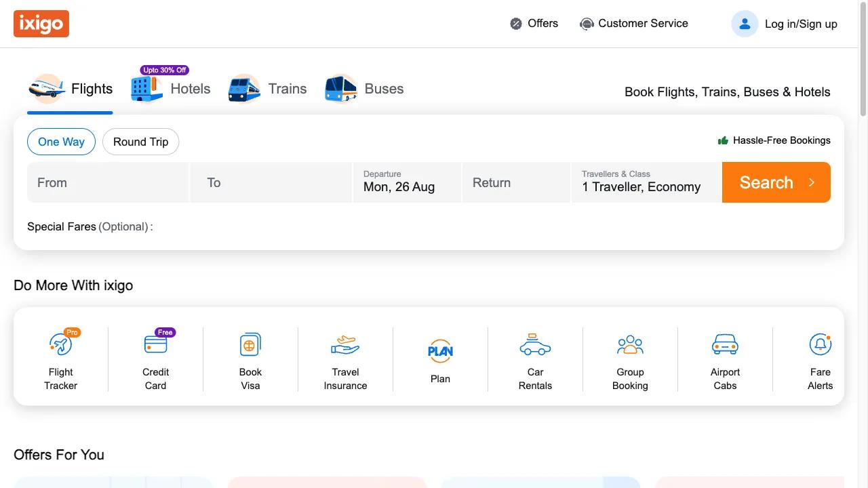The width and height of the screenshot is (868, 488).
Task: Open the Offers link text
Action: (x=542, y=23)
